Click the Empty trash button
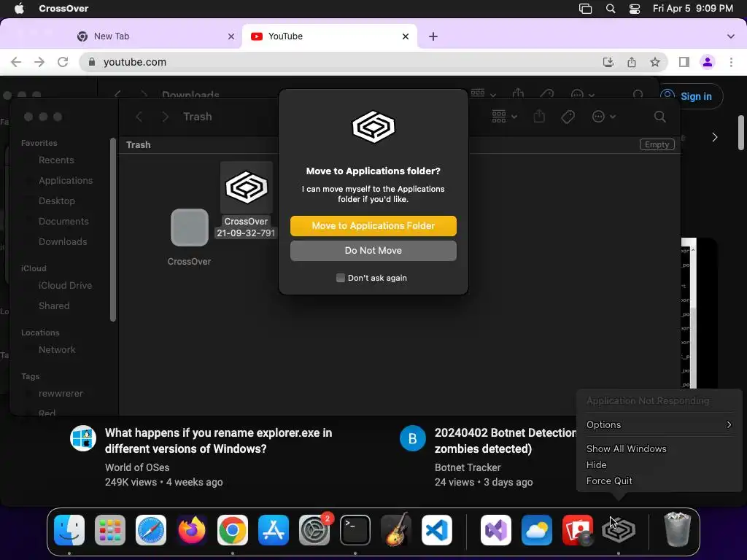Image resolution: width=747 pixels, height=560 pixels. tap(657, 145)
